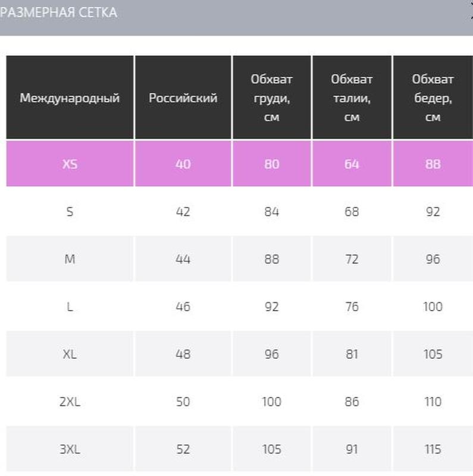Click Russian size 52 cell
Image resolution: width=473 pixels, height=476 pixels.
[x=183, y=449]
